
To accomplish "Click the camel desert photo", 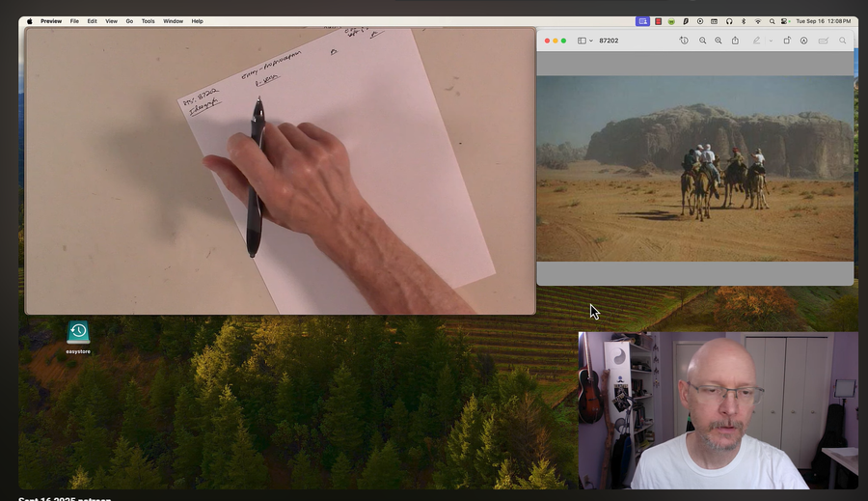I will point(694,168).
